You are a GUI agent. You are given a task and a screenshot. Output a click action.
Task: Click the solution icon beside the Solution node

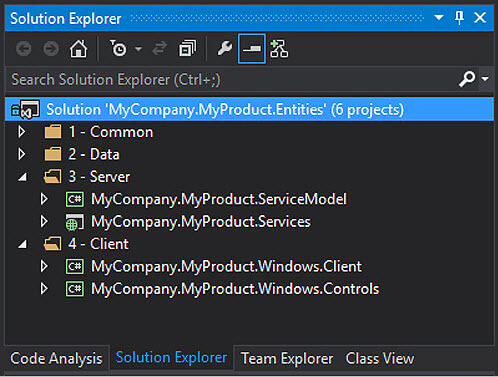point(25,109)
